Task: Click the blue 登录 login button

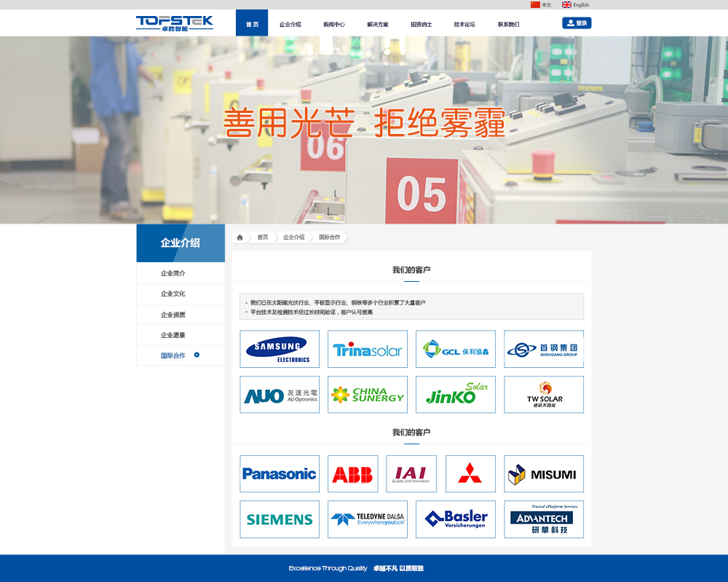Action: [577, 23]
